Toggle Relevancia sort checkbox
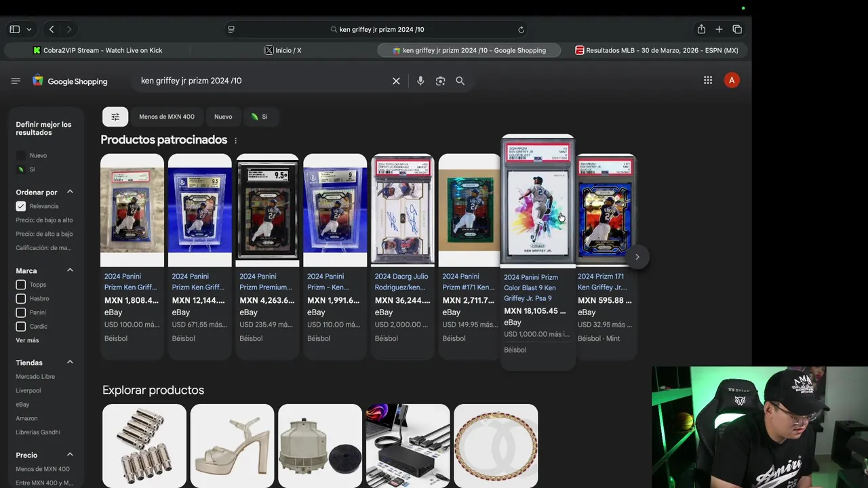868x488 pixels. pos(21,206)
